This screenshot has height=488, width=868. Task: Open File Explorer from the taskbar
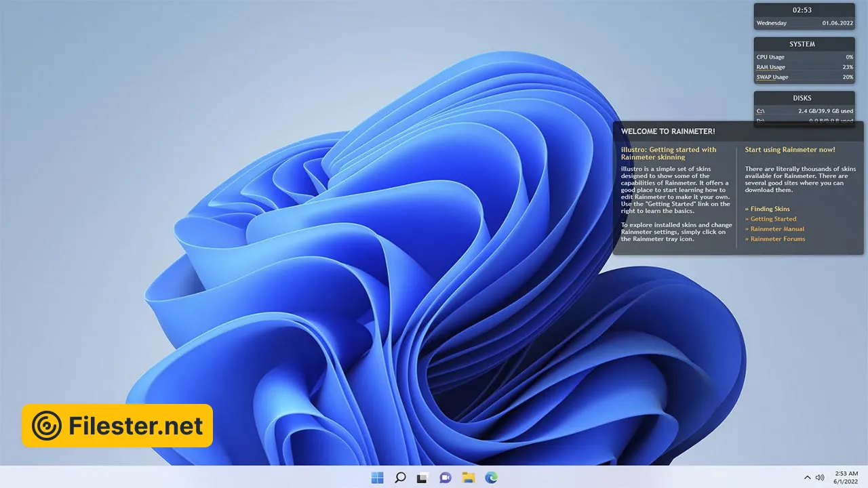point(468,478)
